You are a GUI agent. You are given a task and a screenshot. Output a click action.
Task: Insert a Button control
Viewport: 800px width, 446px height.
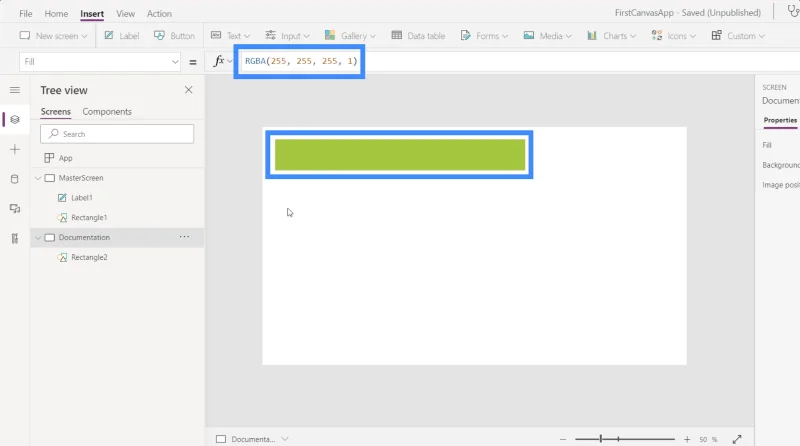[x=174, y=36]
